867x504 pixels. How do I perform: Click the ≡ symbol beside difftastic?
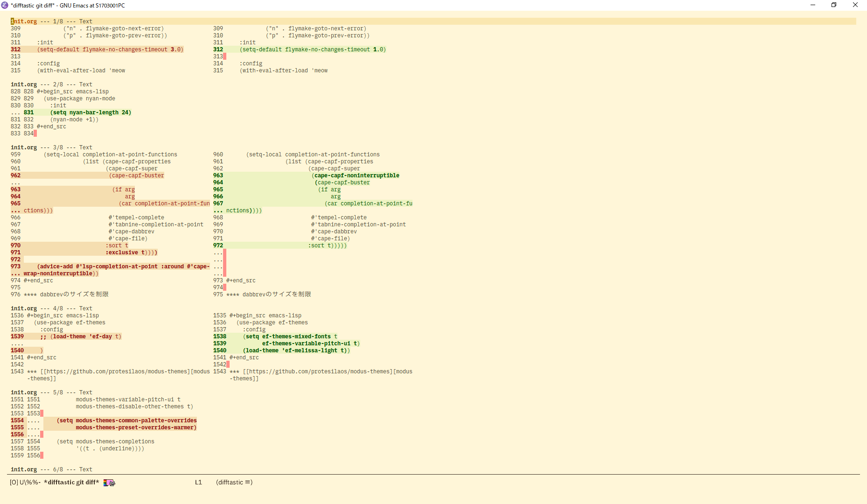(x=249, y=483)
